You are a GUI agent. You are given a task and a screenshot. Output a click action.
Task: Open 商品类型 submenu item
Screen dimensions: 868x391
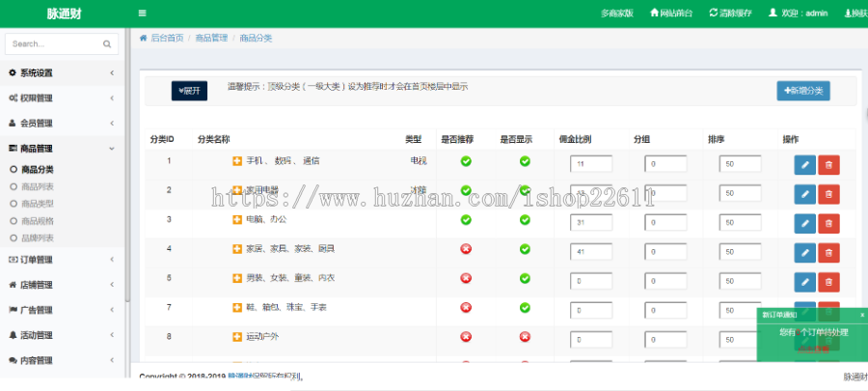click(37, 204)
